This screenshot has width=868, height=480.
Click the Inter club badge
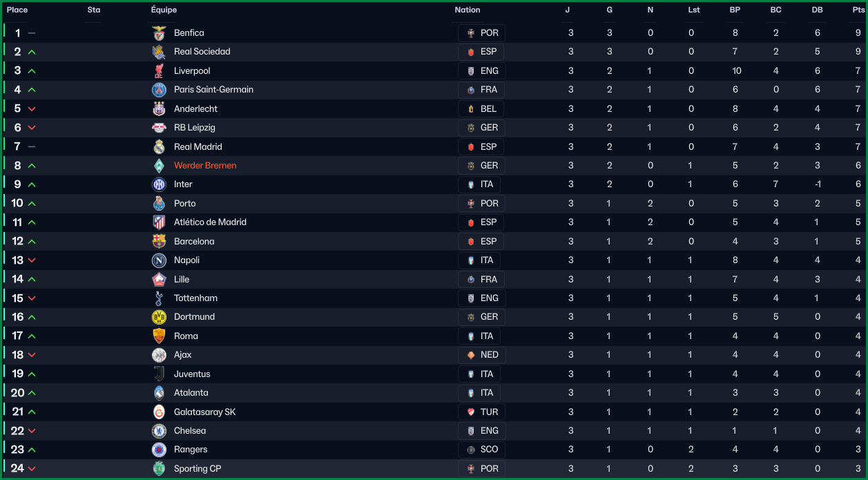point(159,184)
